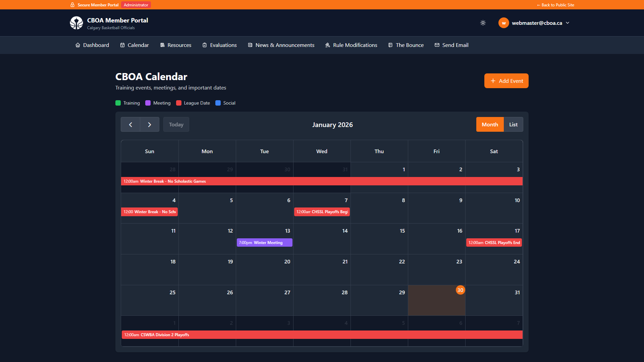Follow the Back to Public Site link
This screenshot has width=644, height=362.
click(555, 5)
